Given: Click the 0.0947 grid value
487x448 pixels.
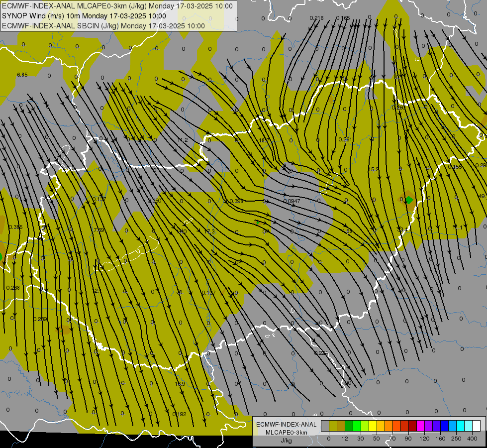Looking at the screenshot, I should coord(292,202).
